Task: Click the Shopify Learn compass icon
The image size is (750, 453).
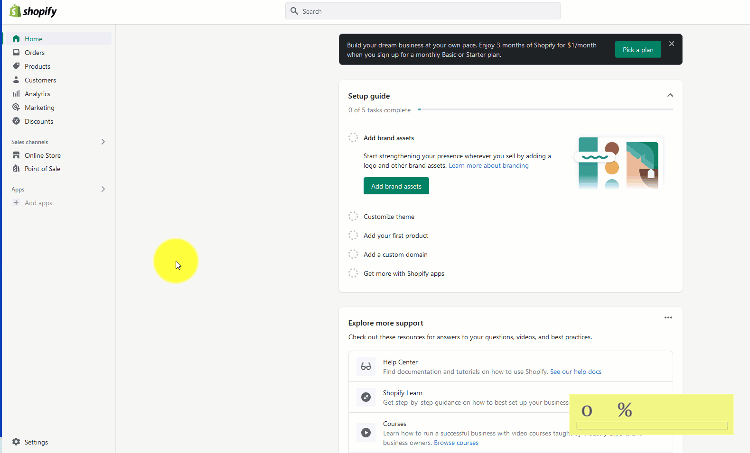Action: click(366, 397)
